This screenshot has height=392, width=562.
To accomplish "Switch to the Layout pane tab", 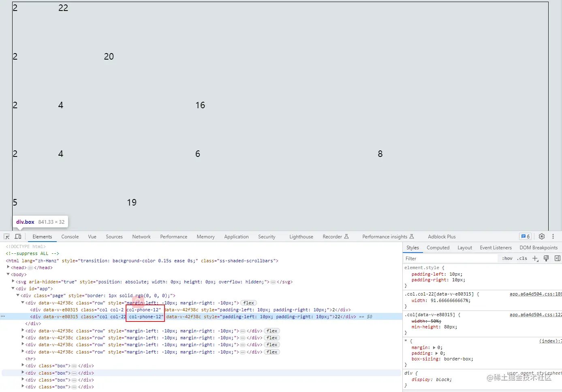I will (465, 248).
